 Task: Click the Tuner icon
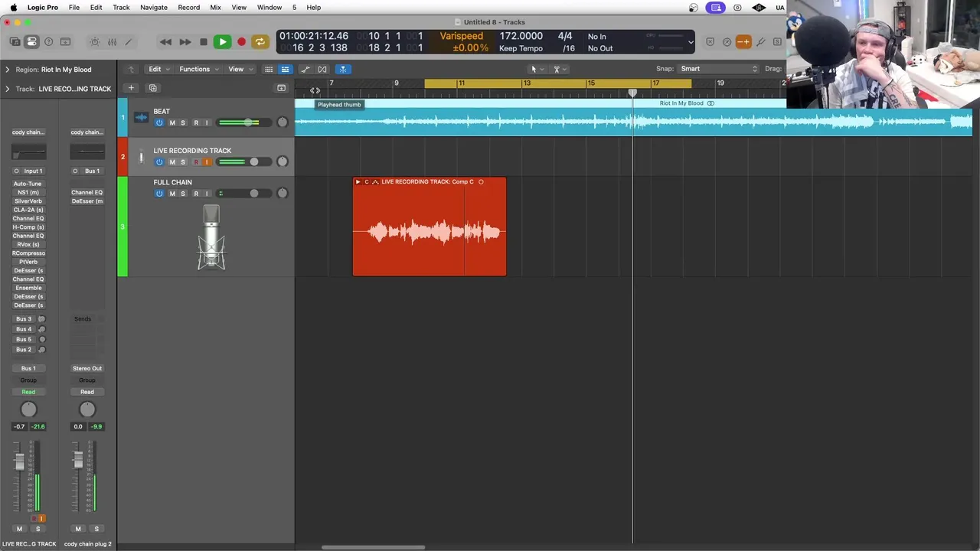[727, 41]
